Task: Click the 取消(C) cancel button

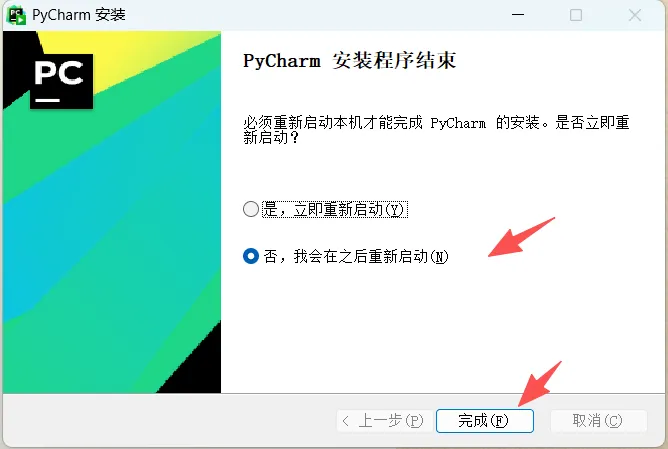Action: click(599, 421)
